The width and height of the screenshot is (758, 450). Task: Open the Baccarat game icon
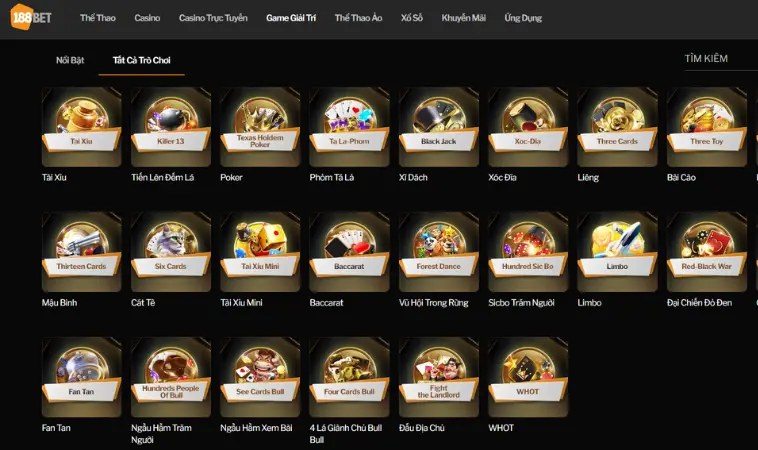pos(349,252)
